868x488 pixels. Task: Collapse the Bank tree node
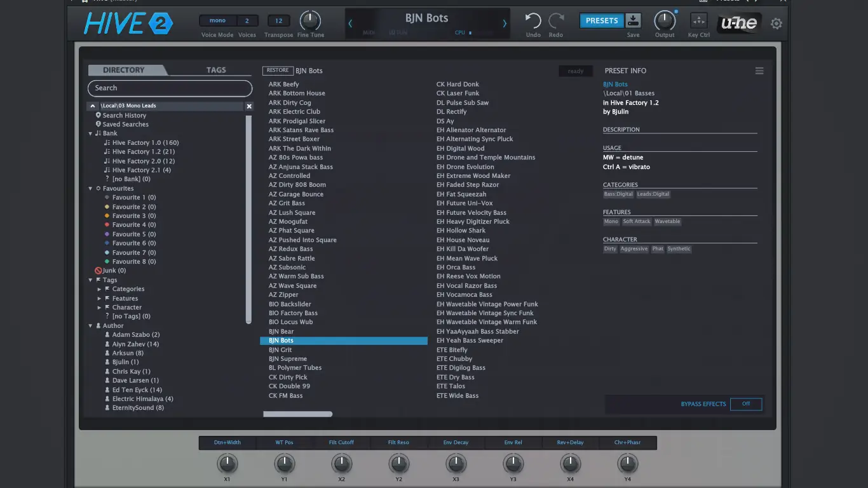pos(90,133)
